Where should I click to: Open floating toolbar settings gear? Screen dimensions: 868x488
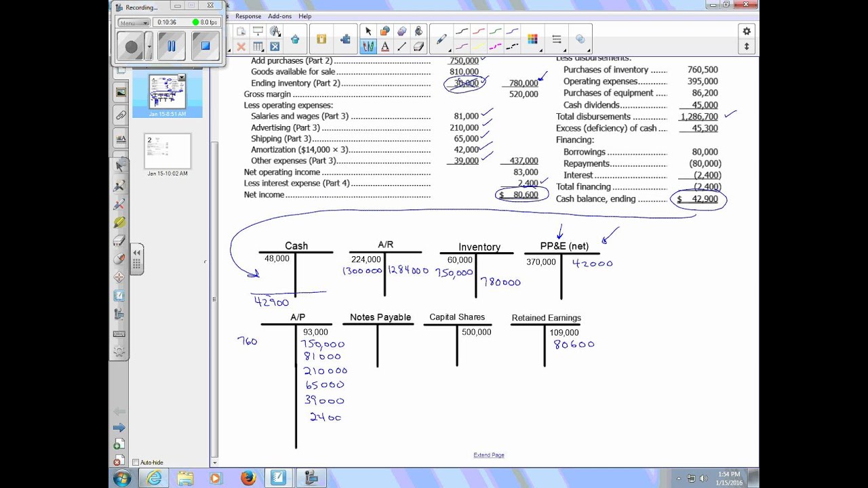coord(119,351)
